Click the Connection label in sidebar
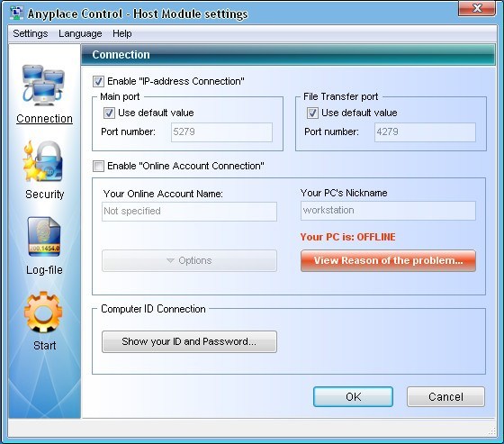This screenshot has width=504, height=444. point(45,119)
